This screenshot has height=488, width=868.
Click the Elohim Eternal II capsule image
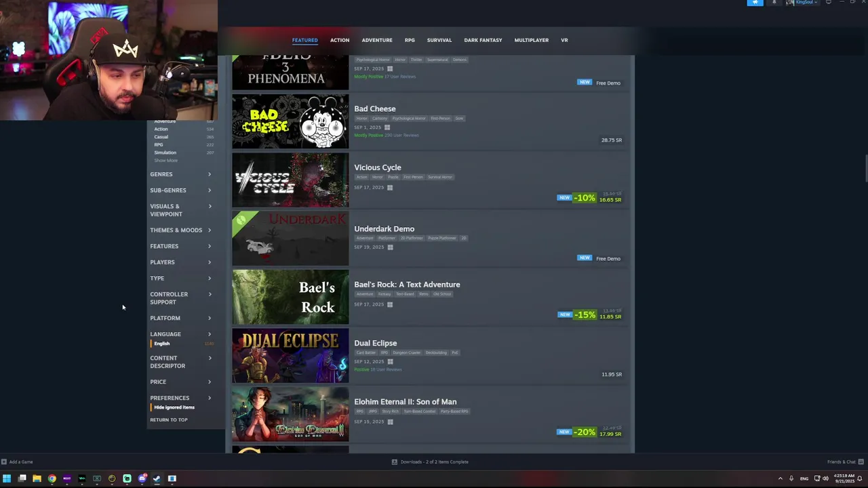[290, 414]
